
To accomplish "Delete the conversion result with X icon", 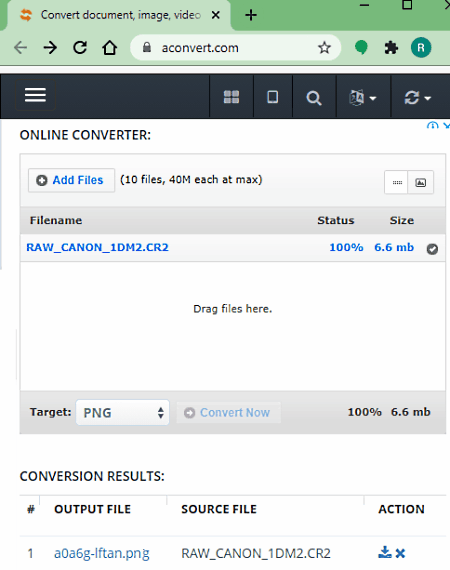I will coord(400,553).
